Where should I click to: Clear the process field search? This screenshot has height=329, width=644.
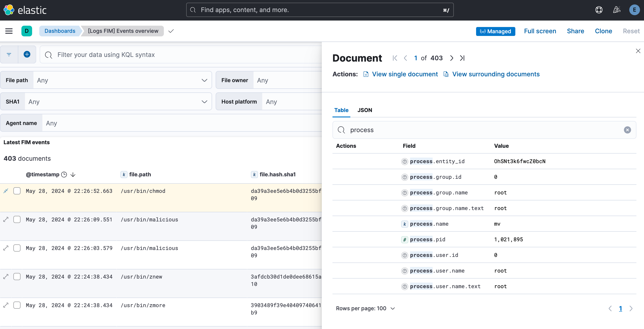coord(627,130)
